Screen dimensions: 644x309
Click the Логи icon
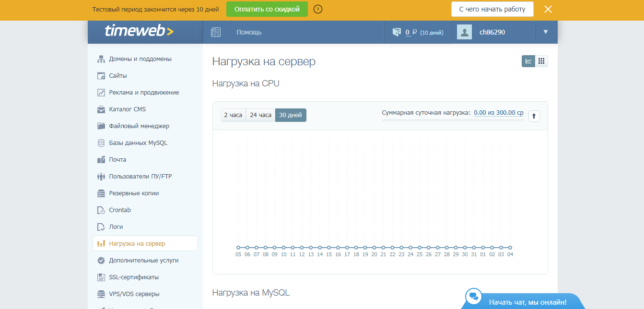click(101, 227)
